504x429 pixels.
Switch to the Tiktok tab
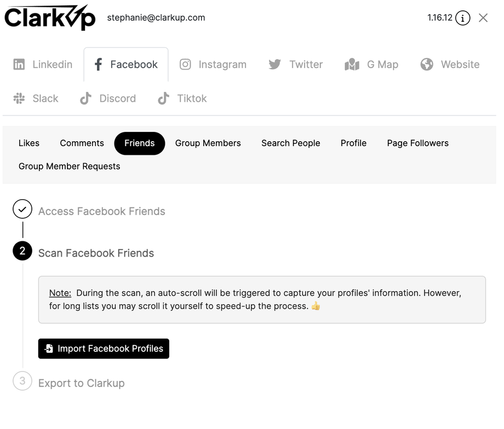[x=182, y=98]
